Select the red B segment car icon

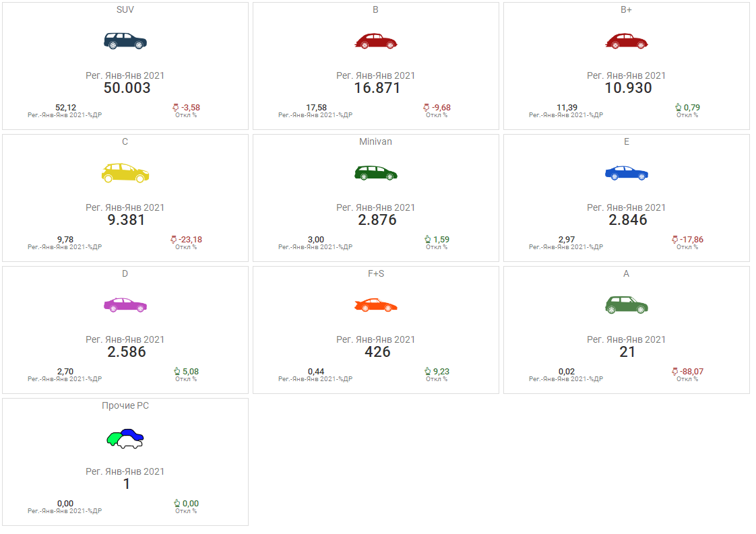tap(376, 41)
